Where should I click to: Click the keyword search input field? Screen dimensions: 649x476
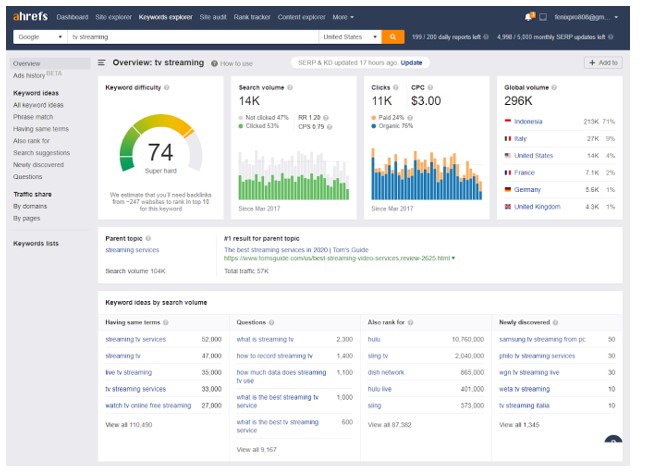(193, 37)
